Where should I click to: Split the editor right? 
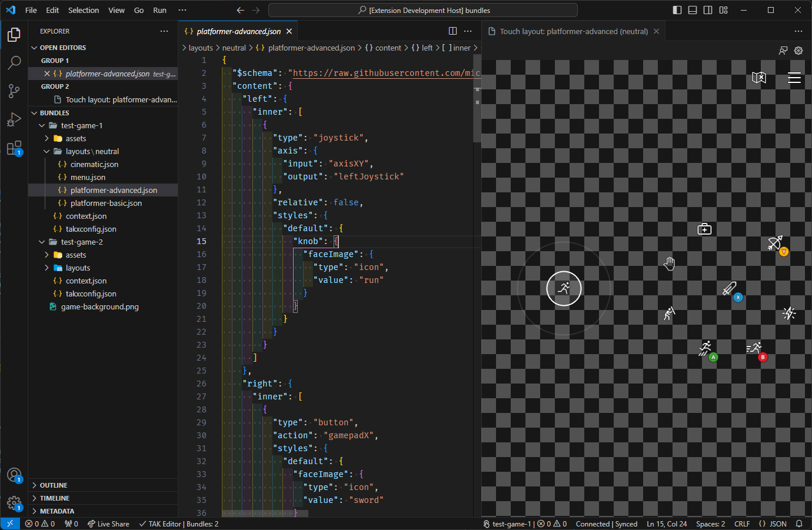[x=452, y=31]
